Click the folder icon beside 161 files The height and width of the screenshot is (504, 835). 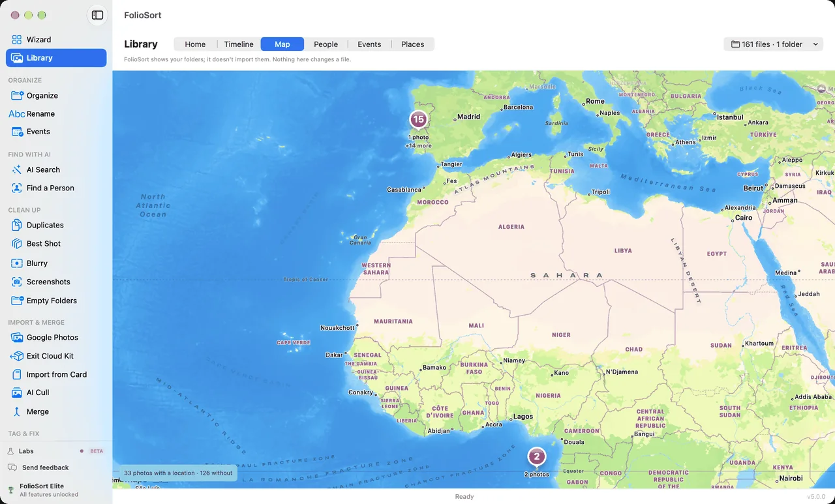(x=735, y=44)
